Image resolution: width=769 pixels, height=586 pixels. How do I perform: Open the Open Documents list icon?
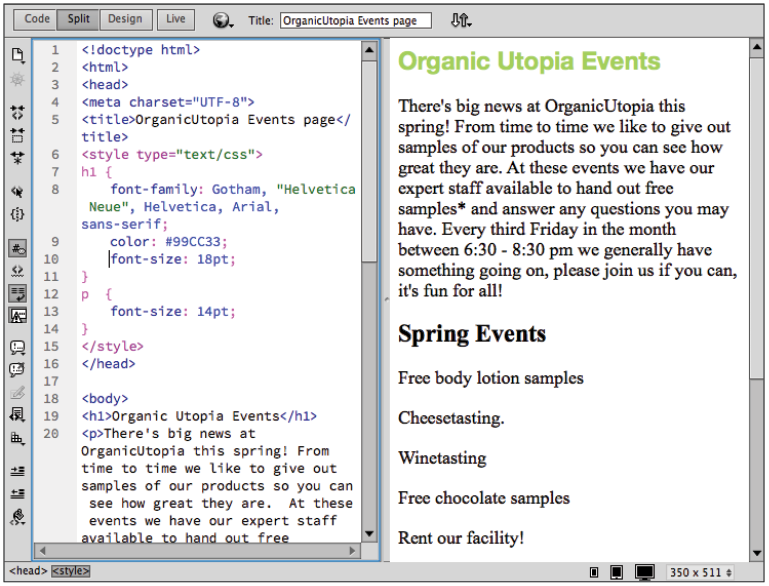17,54
